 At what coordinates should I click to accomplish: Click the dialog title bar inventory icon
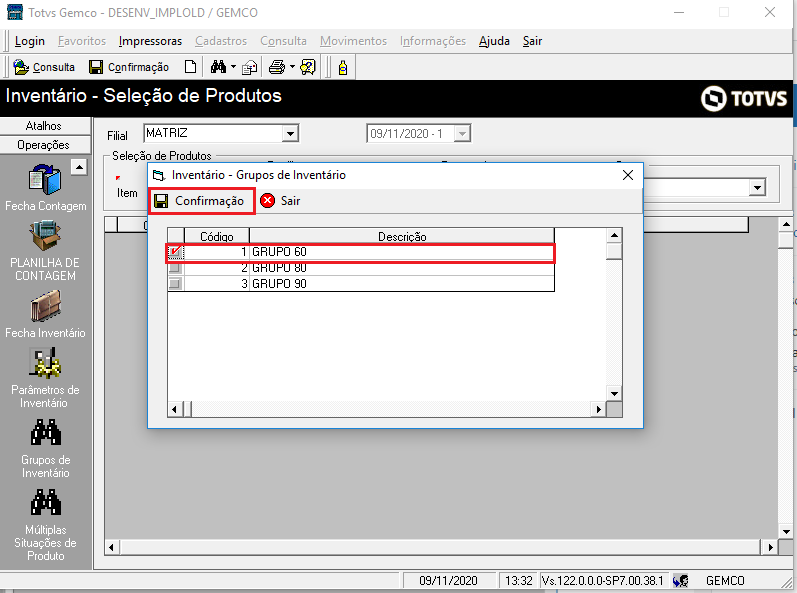click(x=159, y=175)
